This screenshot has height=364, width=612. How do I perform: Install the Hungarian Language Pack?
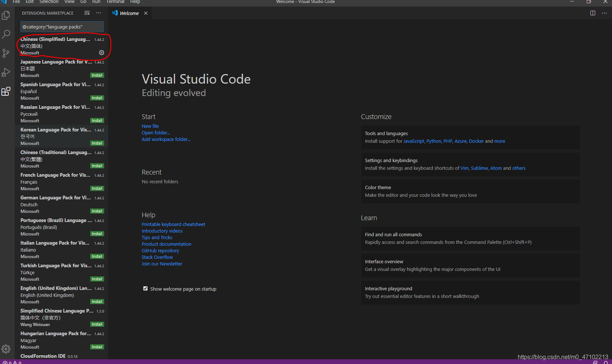[97, 347]
